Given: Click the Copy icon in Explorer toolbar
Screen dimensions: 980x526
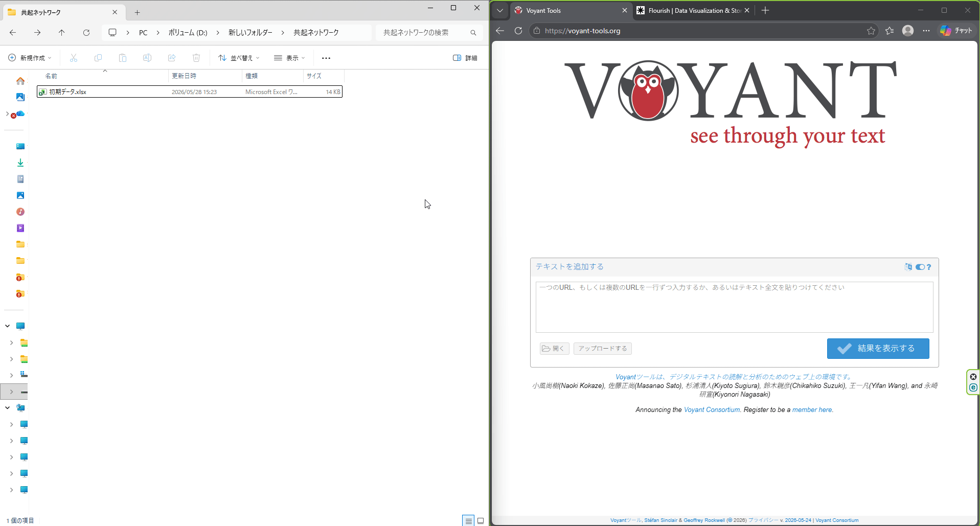Looking at the screenshot, I should click(98, 58).
